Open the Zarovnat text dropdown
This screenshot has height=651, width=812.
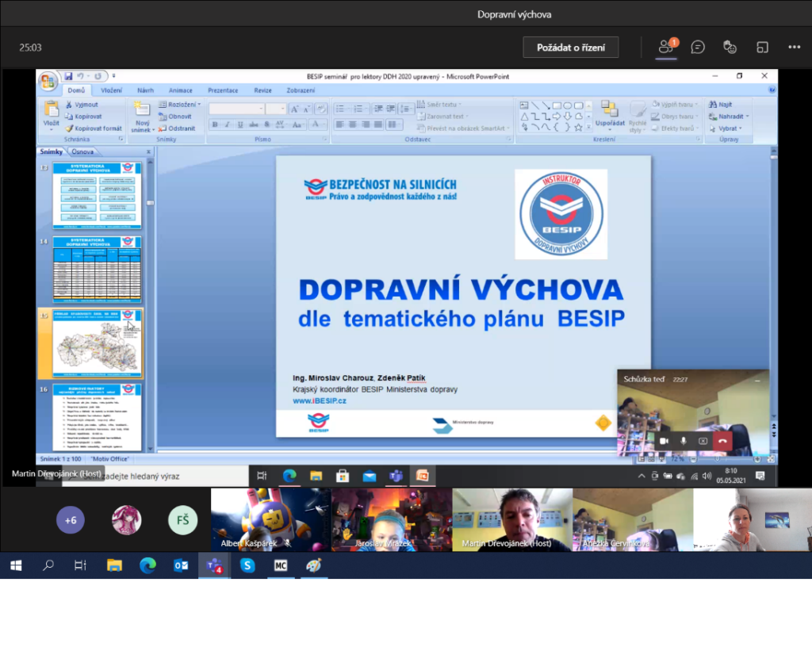[442, 117]
